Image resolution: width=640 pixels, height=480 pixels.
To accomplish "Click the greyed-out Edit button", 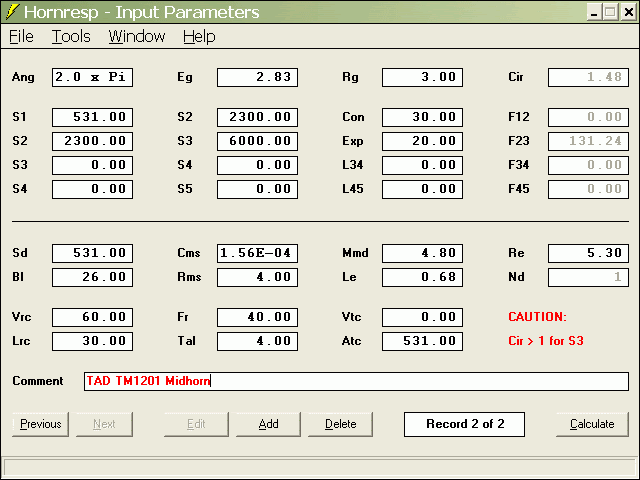I will click(196, 424).
